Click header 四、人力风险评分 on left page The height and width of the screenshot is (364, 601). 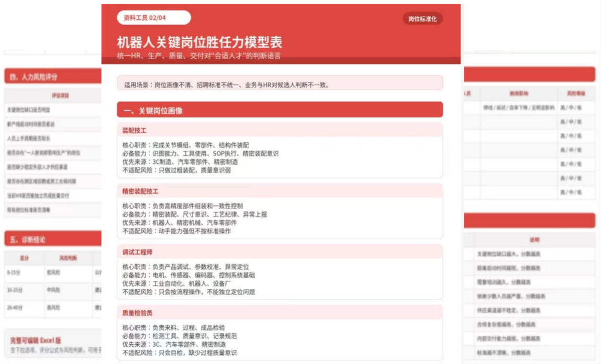[x=53, y=76]
